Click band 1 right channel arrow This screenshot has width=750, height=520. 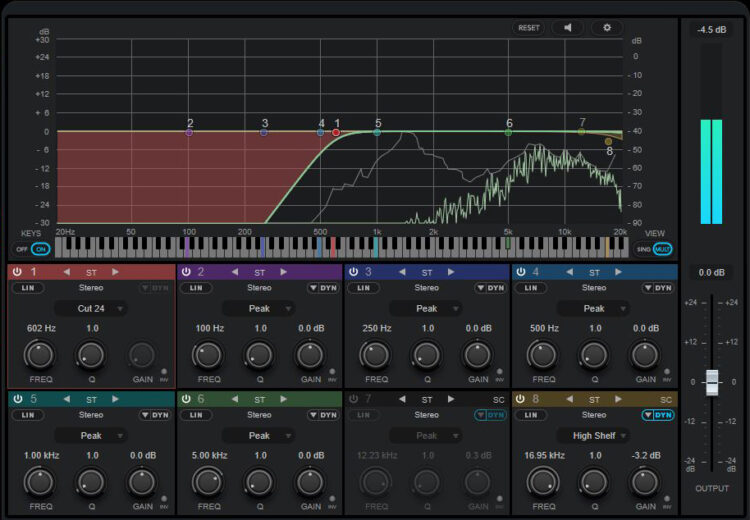115,272
